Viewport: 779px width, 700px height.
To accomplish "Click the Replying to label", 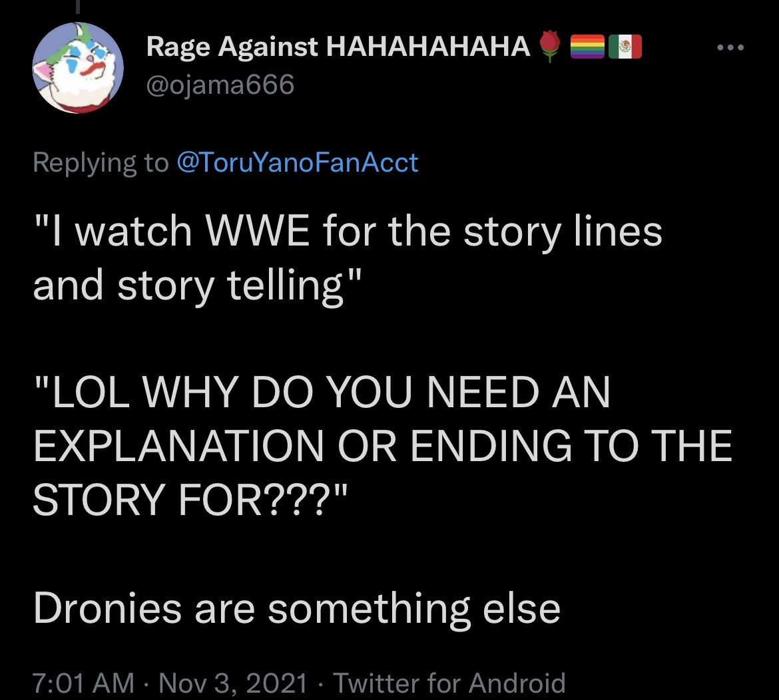I will coord(101,163).
